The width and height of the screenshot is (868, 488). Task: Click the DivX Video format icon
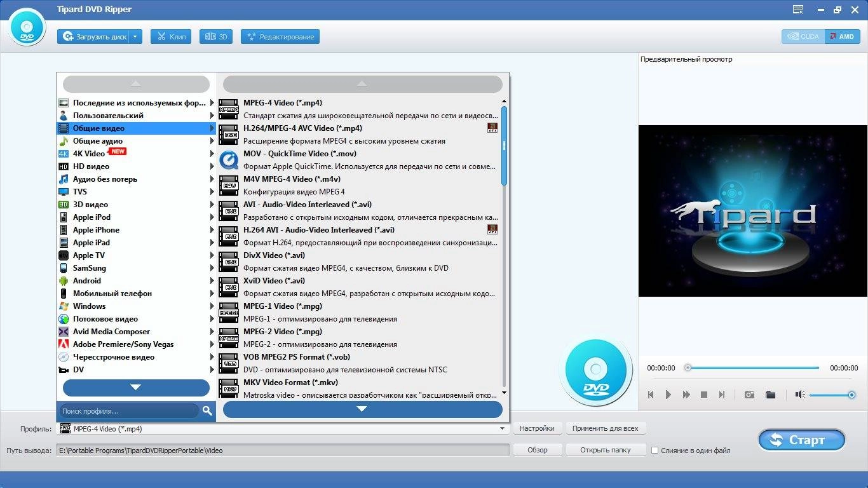click(x=229, y=261)
